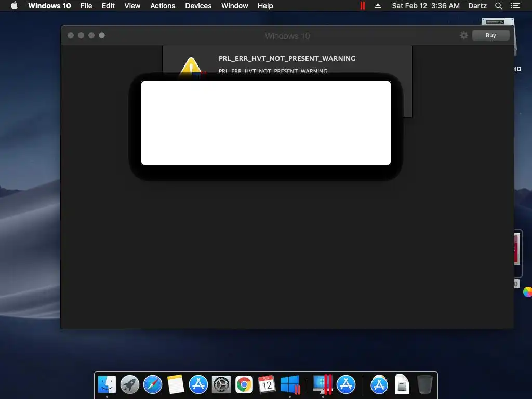Click the yellow warning triangle icon
The width and height of the screenshot is (532, 399).
tap(191, 66)
